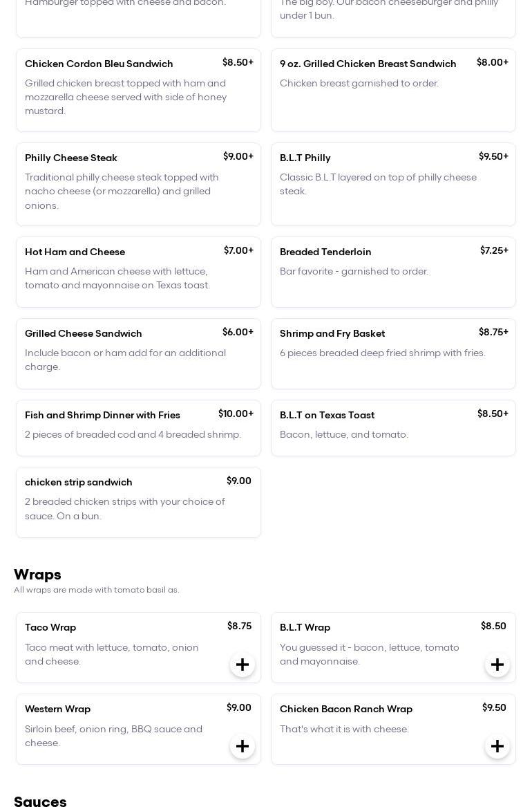The height and width of the screenshot is (807, 532).
Task: Pick the Grilled Cheese Sandwich
Action: tap(138, 353)
